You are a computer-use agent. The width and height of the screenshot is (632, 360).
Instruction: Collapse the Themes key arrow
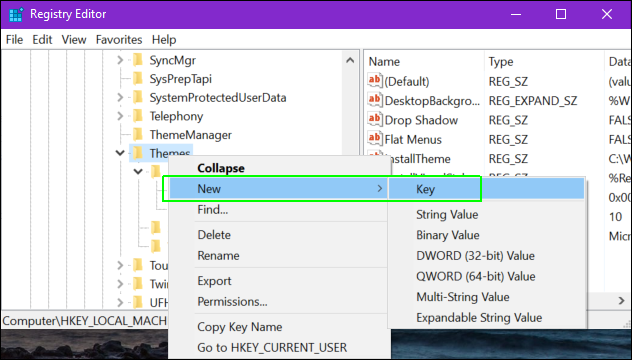point(120,153)
